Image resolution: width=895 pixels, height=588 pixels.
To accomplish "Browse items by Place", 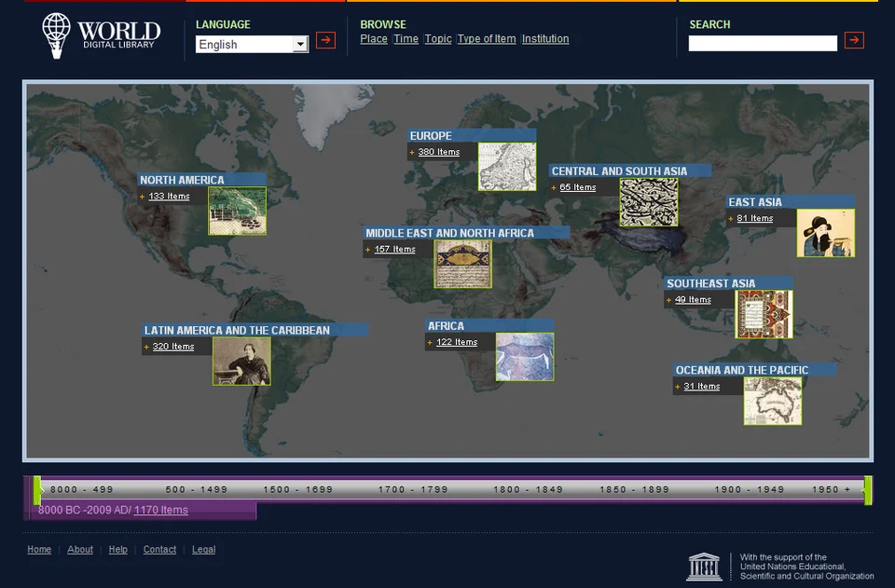I will coord(373,38).
